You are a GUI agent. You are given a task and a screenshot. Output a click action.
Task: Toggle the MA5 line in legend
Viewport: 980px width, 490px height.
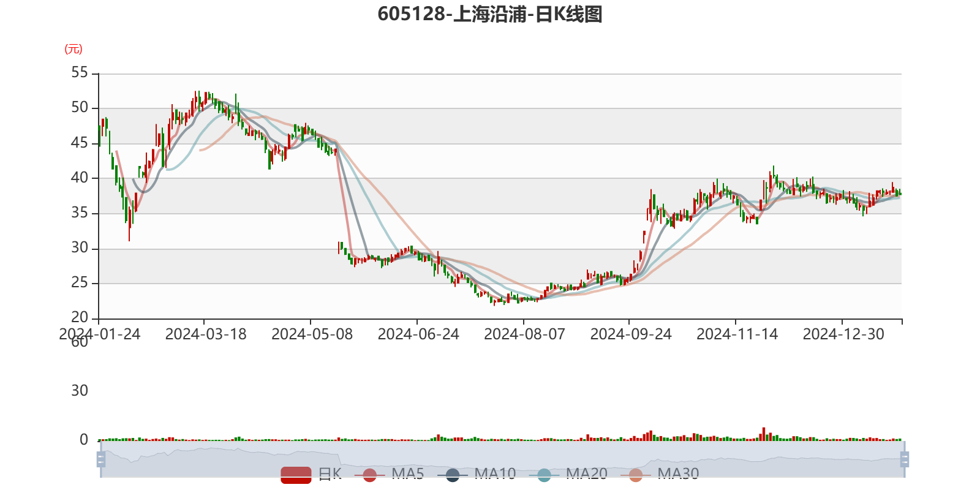[x=390, y=474]
